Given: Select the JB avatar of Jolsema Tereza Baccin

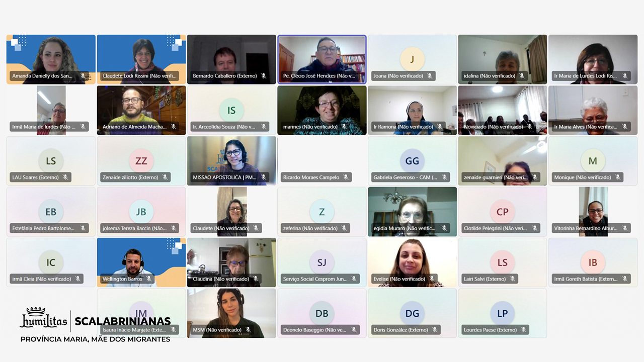Looking at the screenshot, I should click(141, 212).
